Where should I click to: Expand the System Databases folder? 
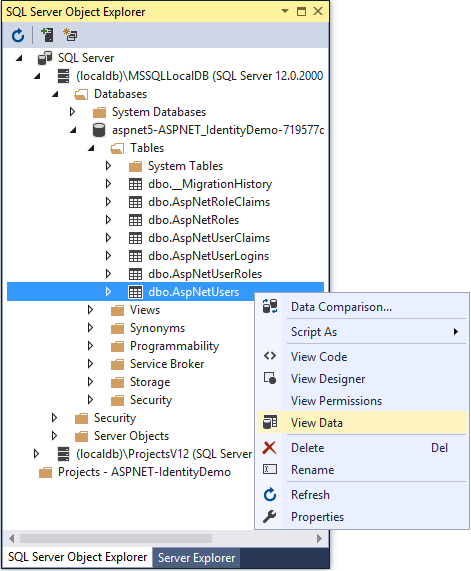click(72, 112)
